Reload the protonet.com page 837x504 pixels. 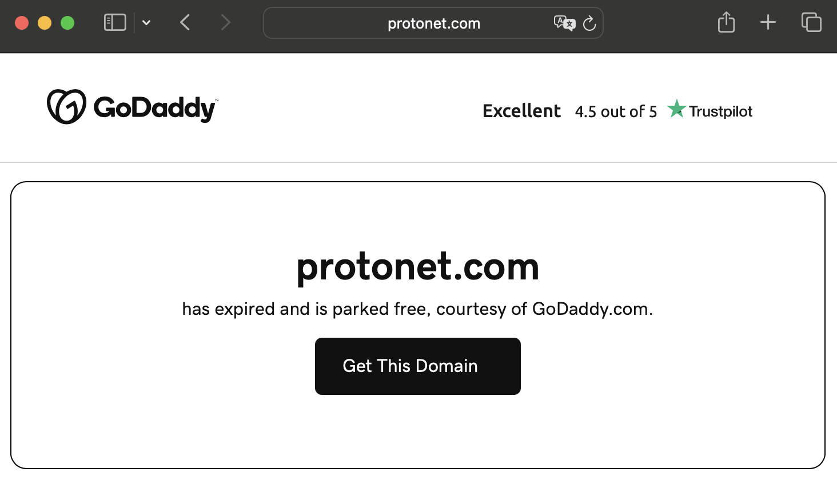point(589,23)
